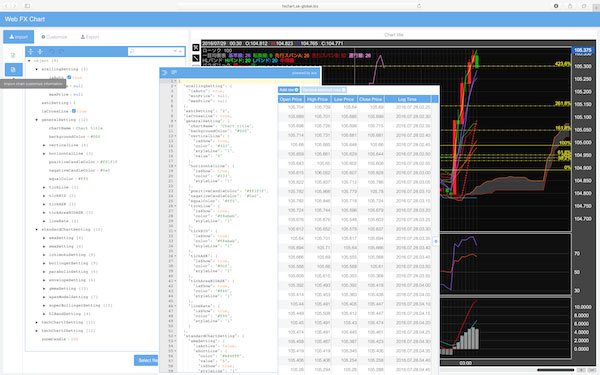Click the High Price column header
The width and height of the screenshot is (600, 375).
(x=318, y=99)
